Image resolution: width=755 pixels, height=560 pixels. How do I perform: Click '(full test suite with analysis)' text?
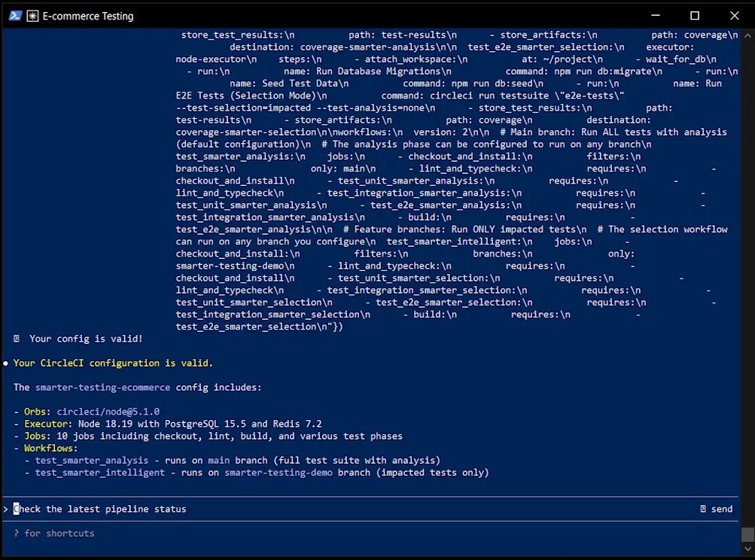pyautogui.click(x=357, y=461)
